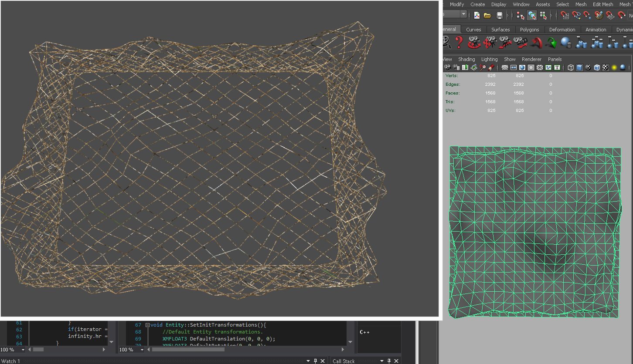Enable Snap to Grids magnet icon
The height and width of the screenshot is (364, 633).
point(565,15)
